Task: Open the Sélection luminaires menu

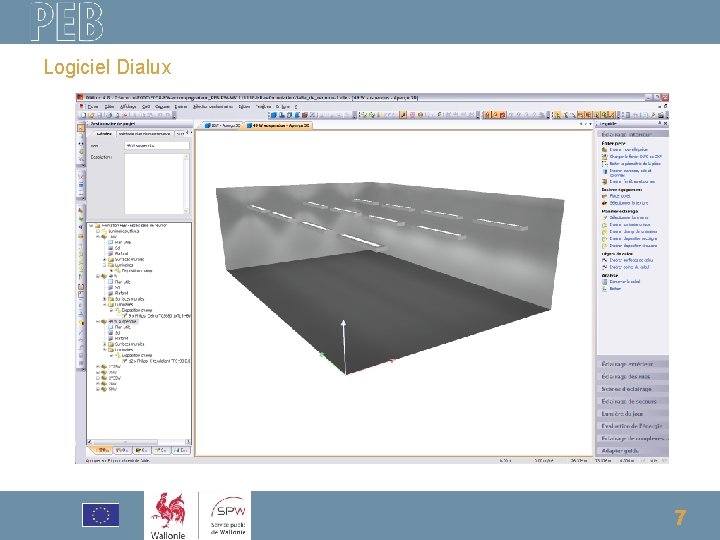Action: (213, 107)
